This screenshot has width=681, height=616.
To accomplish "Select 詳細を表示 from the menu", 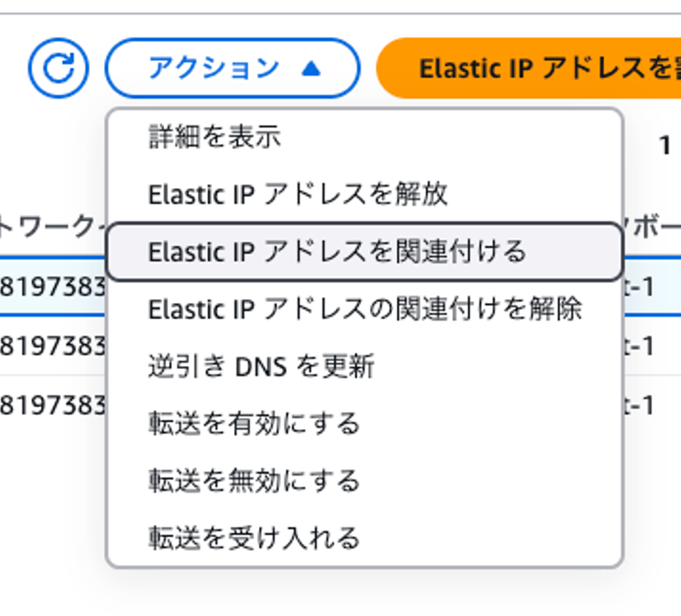I will click(215, 137).
